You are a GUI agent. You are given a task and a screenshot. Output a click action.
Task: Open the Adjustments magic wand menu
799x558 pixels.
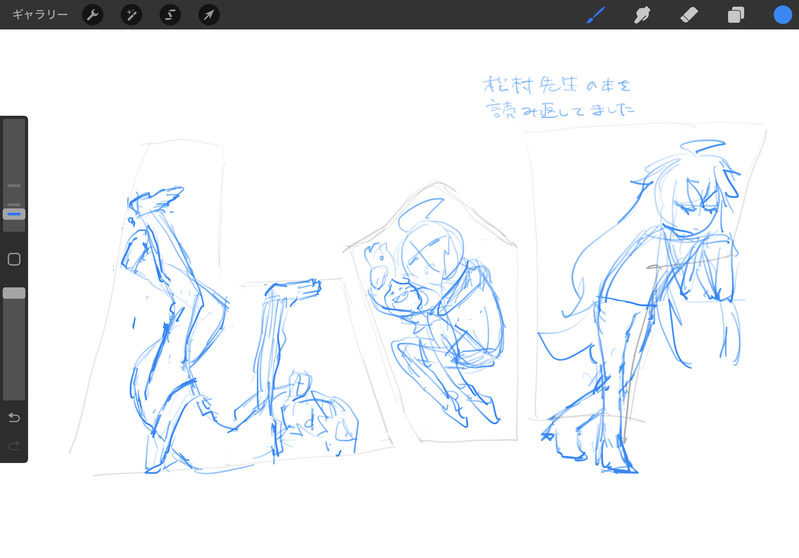[x=131, y=15]
